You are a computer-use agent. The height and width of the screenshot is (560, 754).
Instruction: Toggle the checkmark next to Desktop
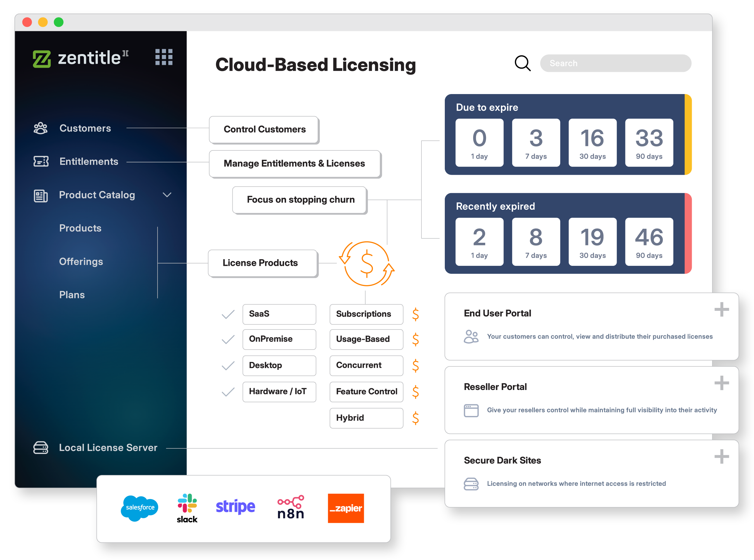(228, 365)
